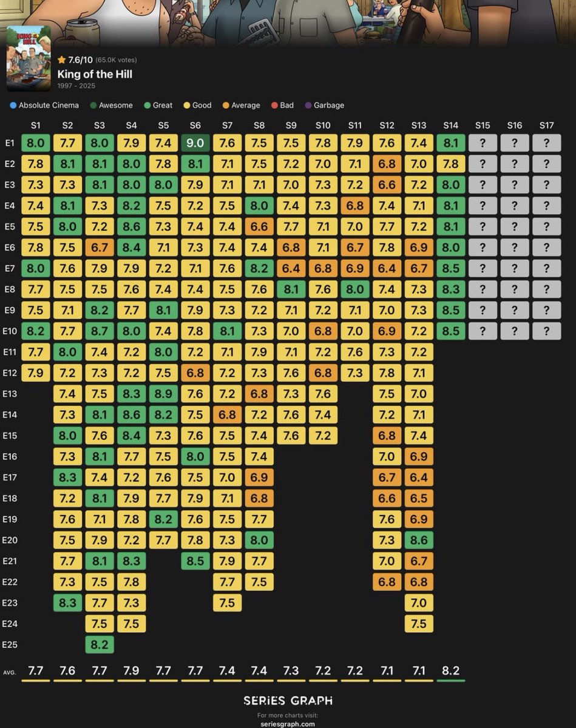
Task: Click the 65.0K votes count
Action: coord(116,60)
